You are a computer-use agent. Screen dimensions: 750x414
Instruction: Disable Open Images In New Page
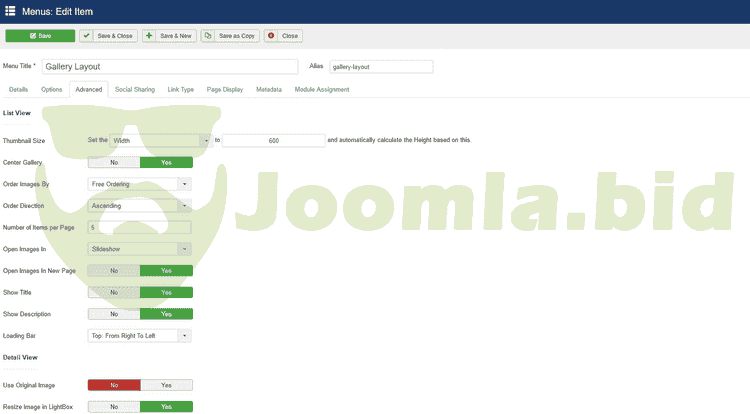pos(114,270)
